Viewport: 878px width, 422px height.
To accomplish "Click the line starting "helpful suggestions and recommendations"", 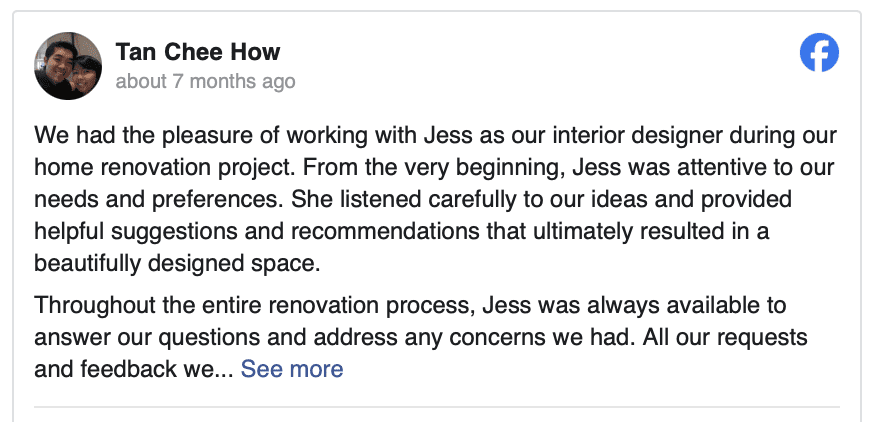I will (x=401, y=231).
